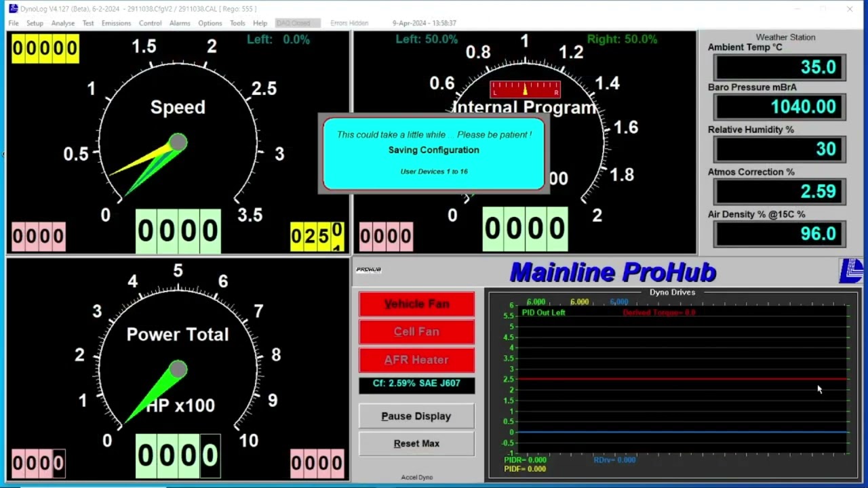This screenshot has height=488, width=868.
Task: Click the 9-Apr-2024 date and time display
Action: tap(424, 23)
